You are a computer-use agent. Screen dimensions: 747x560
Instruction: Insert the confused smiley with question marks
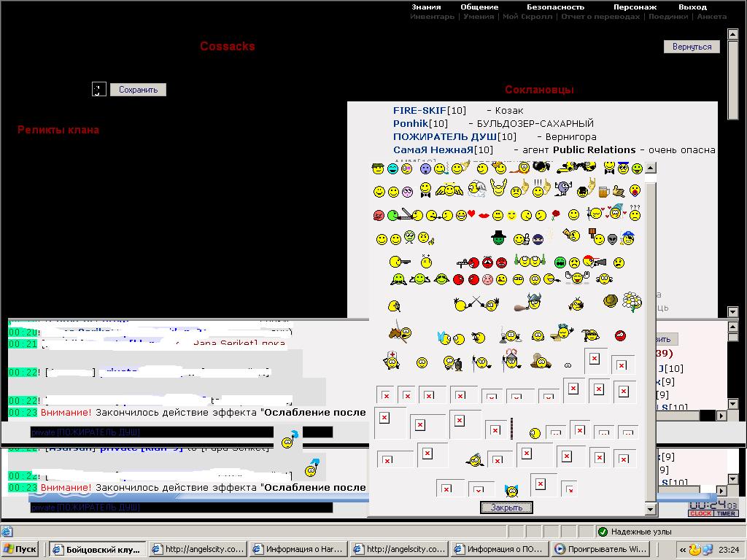[x=635, y=212]
